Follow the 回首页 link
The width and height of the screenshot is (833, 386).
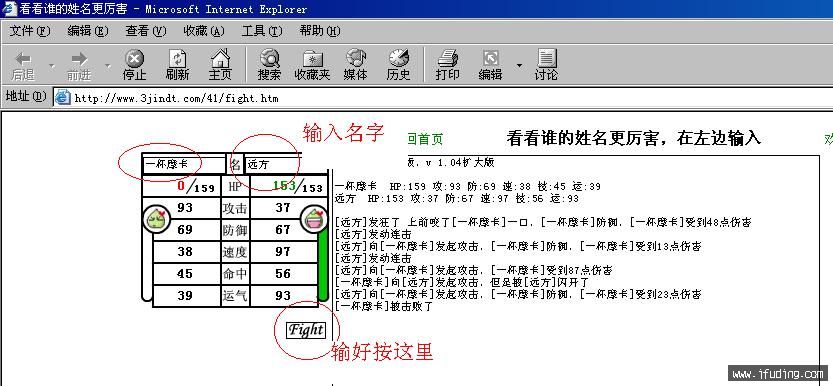coord(425,139)
